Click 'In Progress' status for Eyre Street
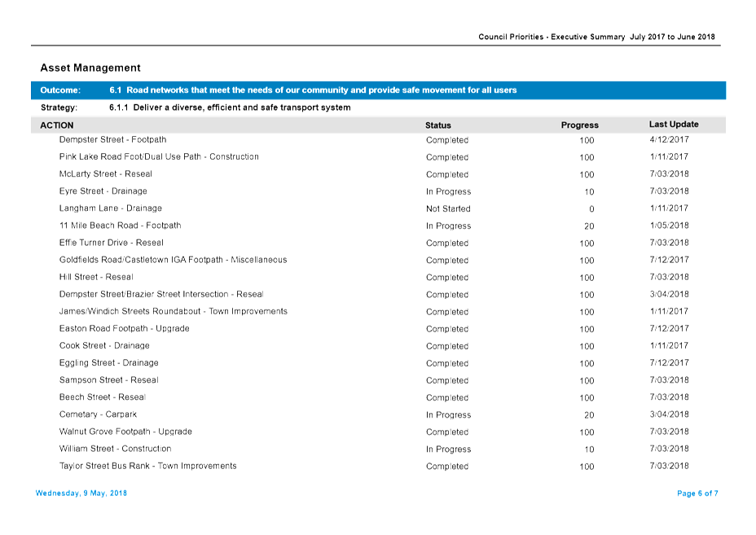Screen dimensions: 756x535 pos(448,192)
